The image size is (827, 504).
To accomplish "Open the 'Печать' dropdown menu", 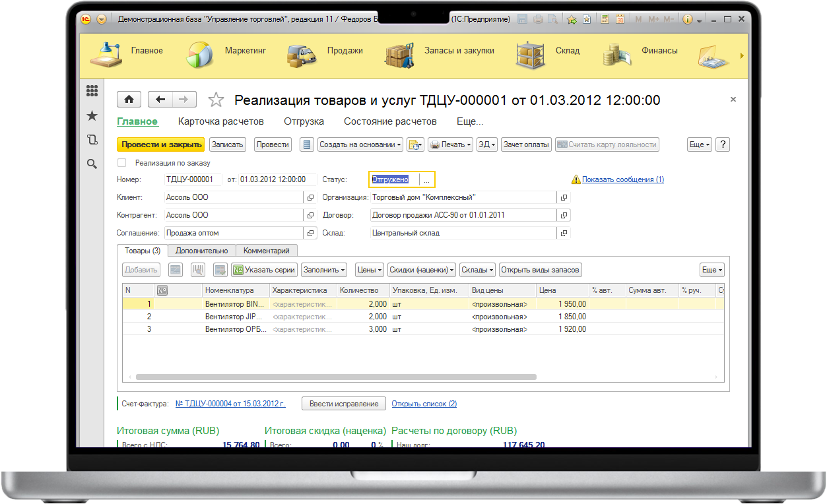I will tap(450, 144).
